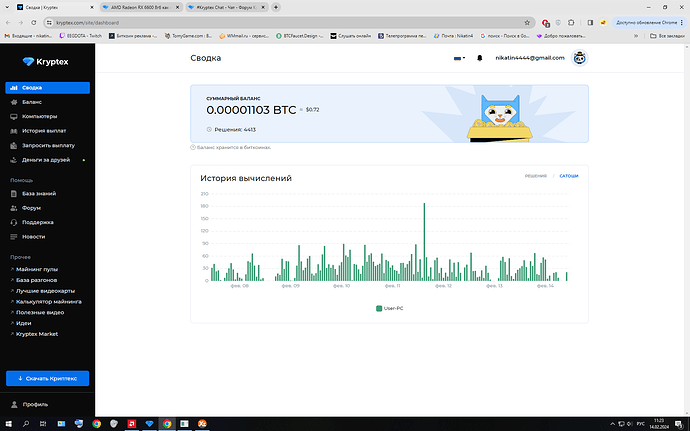Viewport: 690px width, 431px height.
Task: Open a new browser tab
Action: pos(275,7)
